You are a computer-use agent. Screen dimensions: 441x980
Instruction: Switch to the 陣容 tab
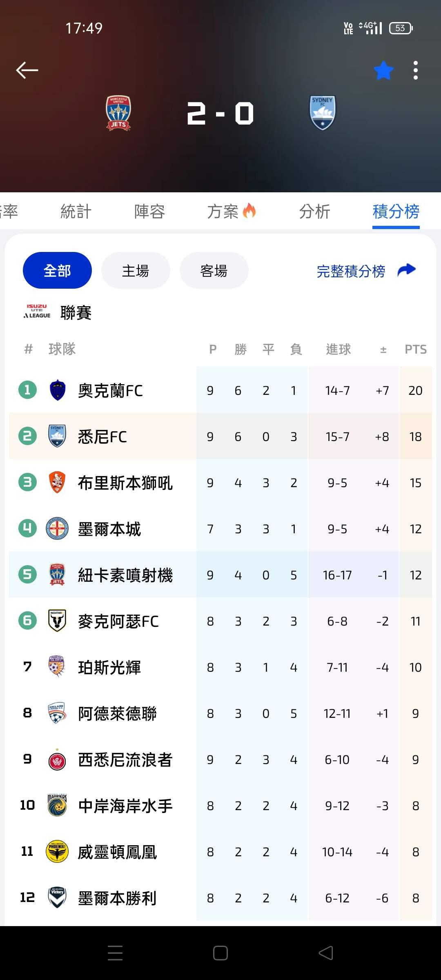point(149,212)
